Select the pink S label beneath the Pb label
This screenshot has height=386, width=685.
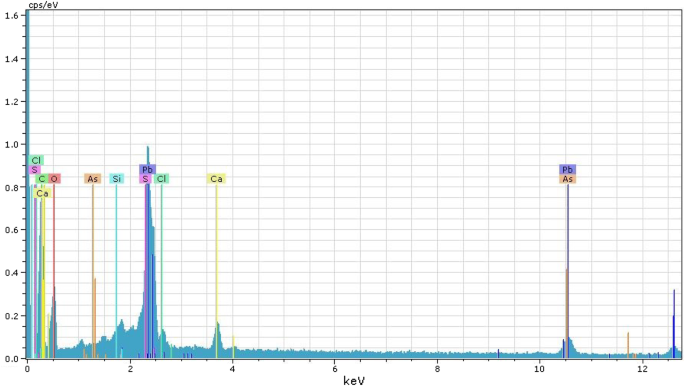point(145,179)
